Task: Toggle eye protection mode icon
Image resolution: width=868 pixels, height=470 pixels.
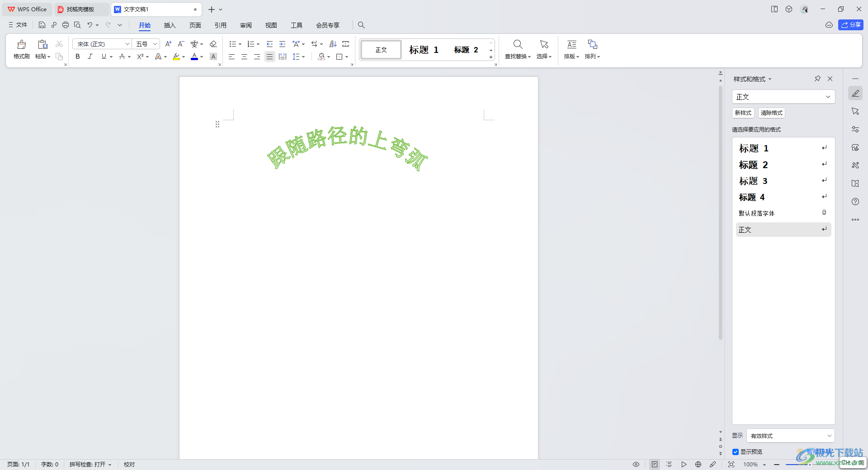Action: (636, 464)
